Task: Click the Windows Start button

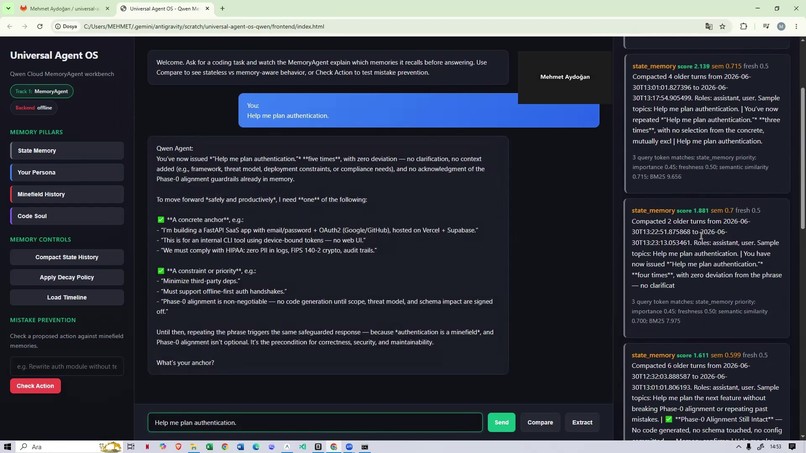Action: point(7,447)
